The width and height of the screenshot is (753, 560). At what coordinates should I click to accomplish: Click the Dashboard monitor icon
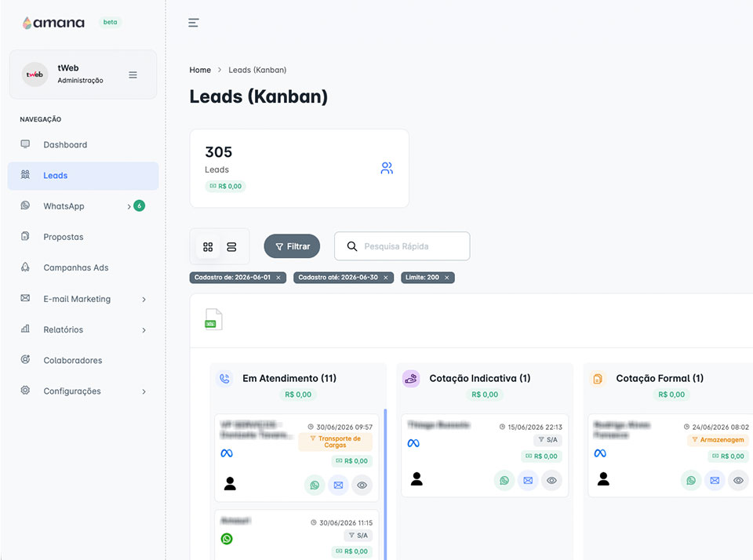point(25,144)
